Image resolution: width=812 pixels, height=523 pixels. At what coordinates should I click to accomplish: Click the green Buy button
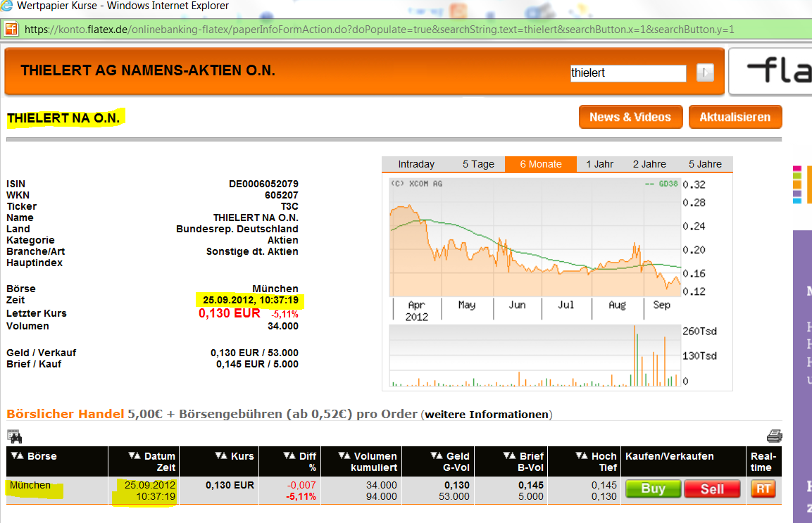pyautogui.click(x=653, y=489)
